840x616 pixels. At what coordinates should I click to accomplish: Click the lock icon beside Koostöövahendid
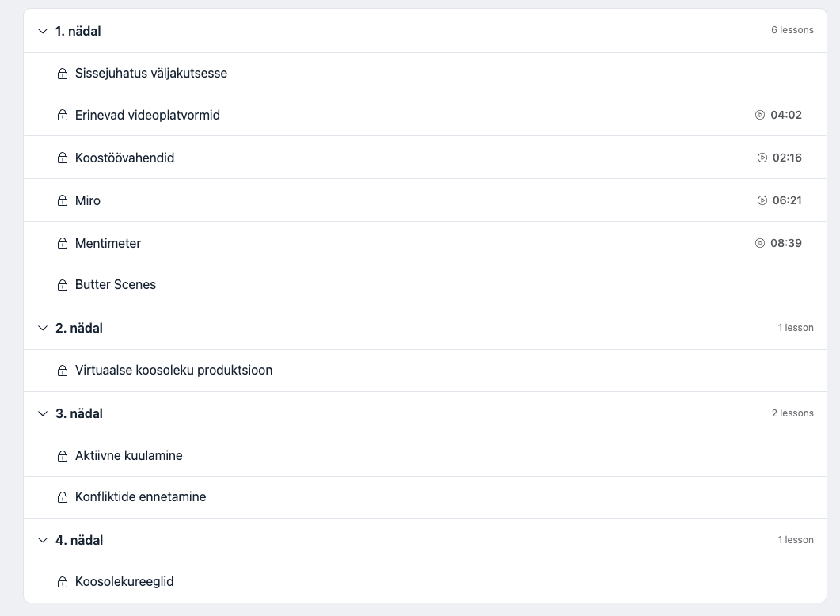(x=63, y=158)
